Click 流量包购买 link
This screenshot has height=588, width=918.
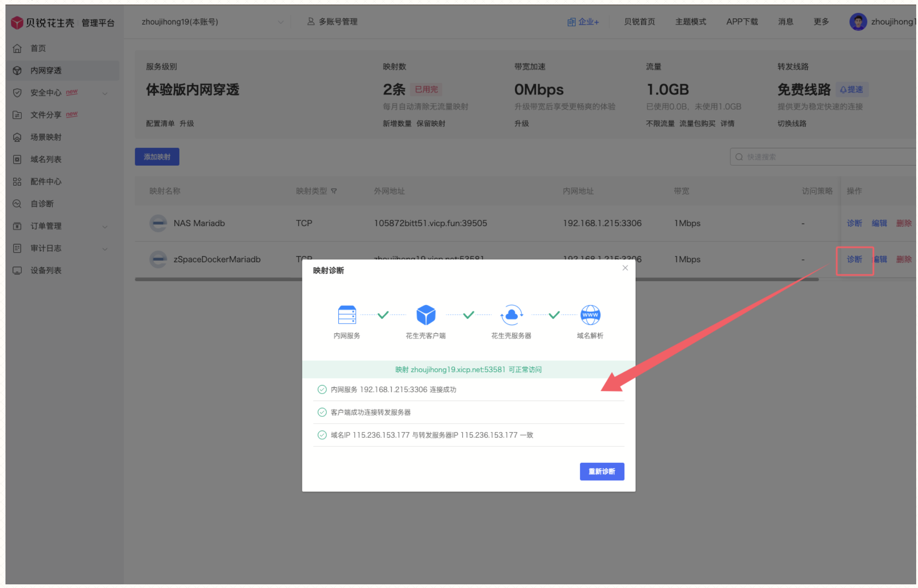coord(697,124)
